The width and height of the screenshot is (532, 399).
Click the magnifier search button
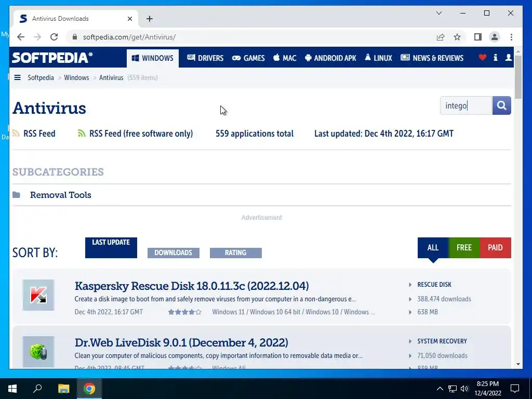[501, 105]
